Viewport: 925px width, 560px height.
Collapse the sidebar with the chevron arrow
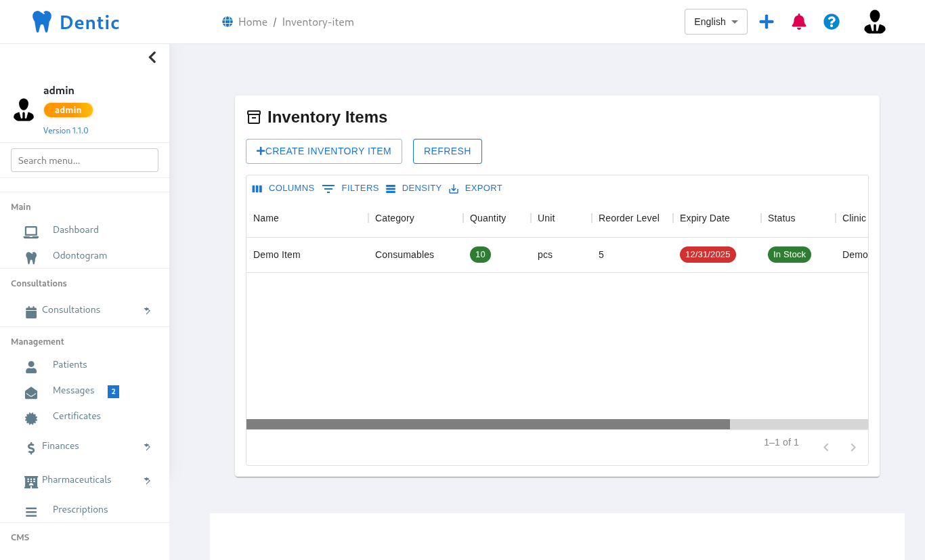tap(152, 58)
